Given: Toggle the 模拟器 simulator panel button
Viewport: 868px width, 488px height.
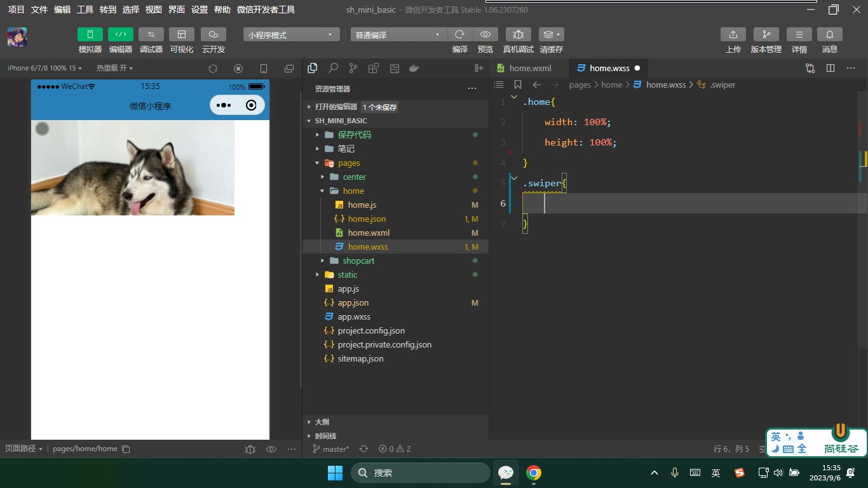Looking at the screenshot, I should 90,34.
